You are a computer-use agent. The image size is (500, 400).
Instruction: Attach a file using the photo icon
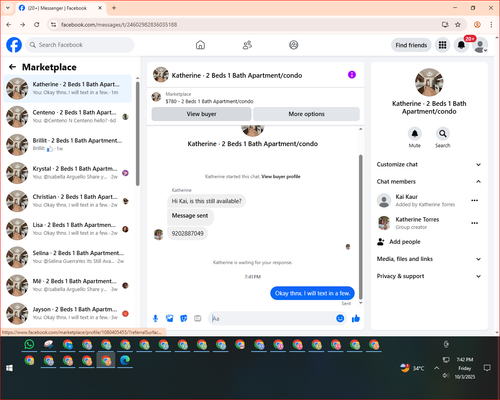tap(169, 318)
